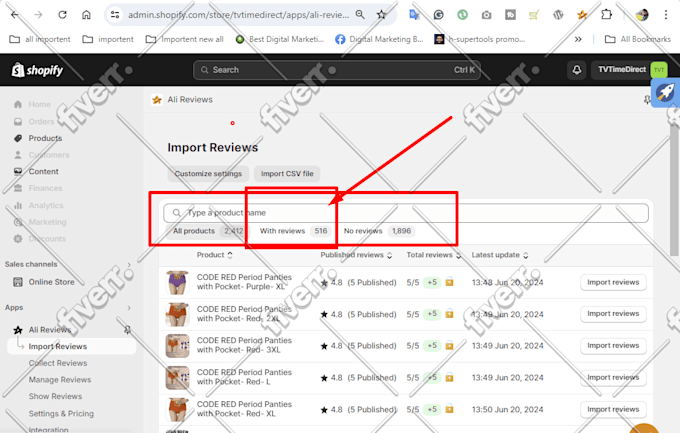Open All Bookmarks folder
Screen dimensions: 680x433
638,39
